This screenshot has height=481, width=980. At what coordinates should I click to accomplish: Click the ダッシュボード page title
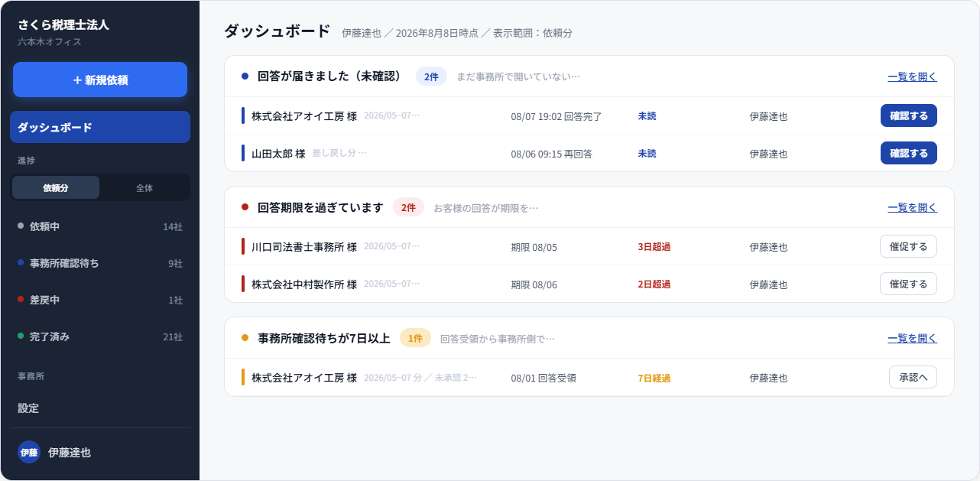pyautogui.click(x=277, y=31)
